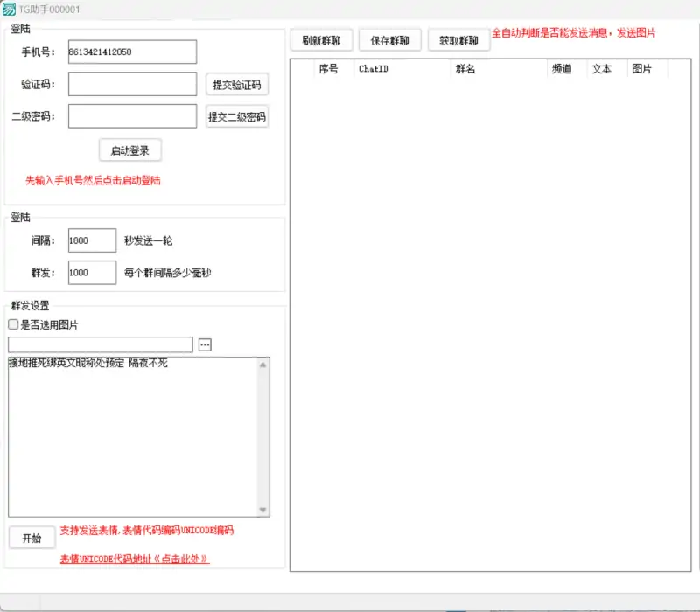
Task: Click the 获取群聊 button
Action: click(x=458, y=40)
